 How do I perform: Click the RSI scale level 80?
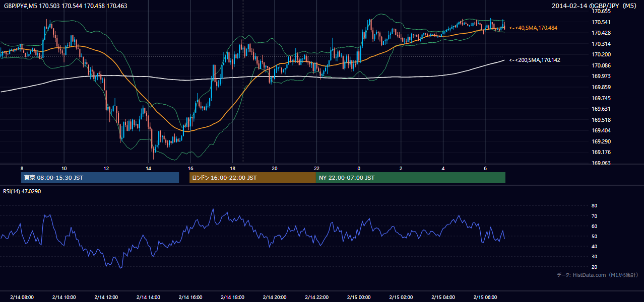[x=594, y=206]
